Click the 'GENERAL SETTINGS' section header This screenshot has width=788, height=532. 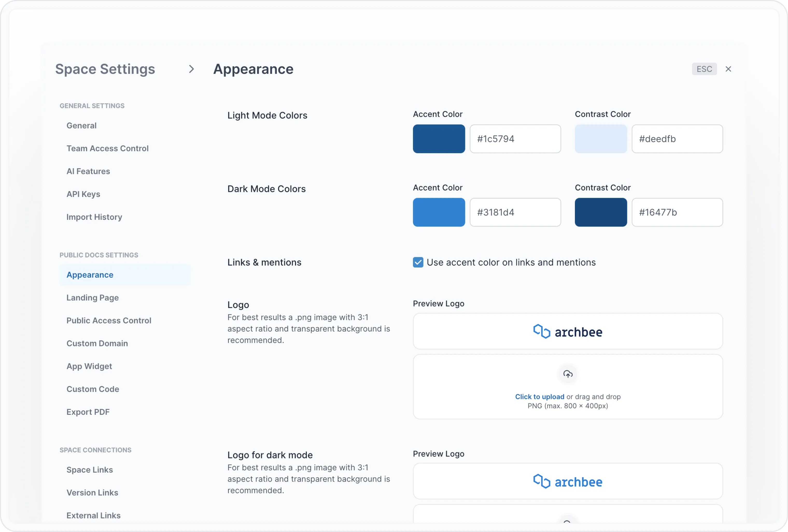pyautogui.click(x=92, y=106)
